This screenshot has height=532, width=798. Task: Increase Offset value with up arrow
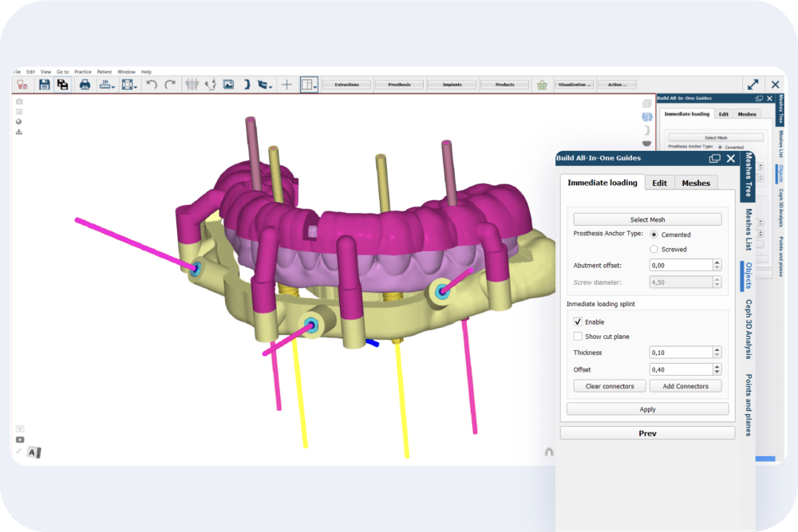(717, 367)
